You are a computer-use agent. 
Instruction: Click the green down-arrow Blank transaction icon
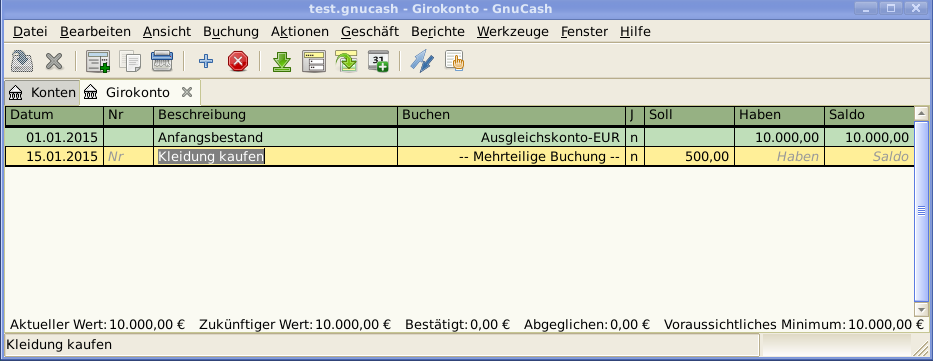(281, 61)
